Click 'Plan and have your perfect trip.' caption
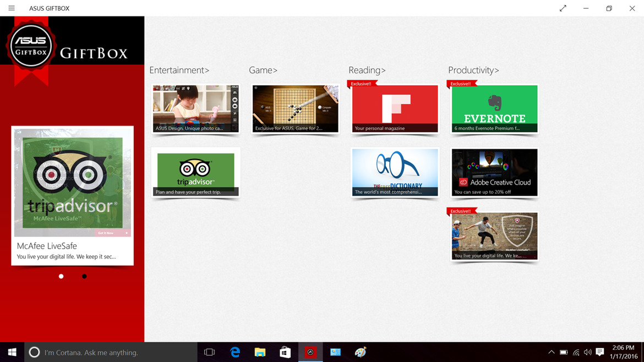 188,191
